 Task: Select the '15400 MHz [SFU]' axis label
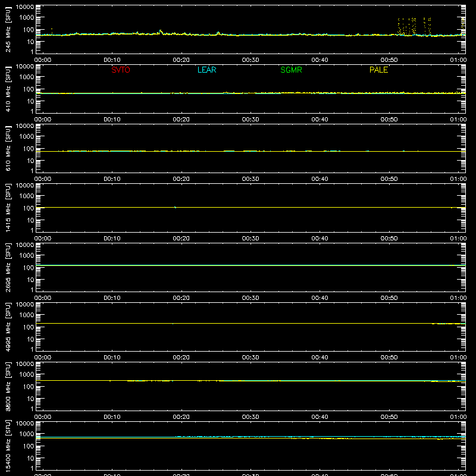8,446
